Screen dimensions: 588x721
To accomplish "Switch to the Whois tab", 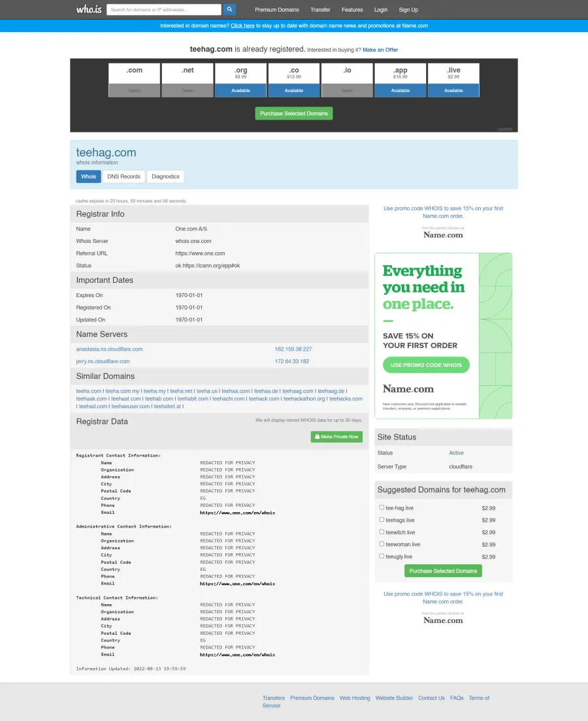I will point(88,176).
